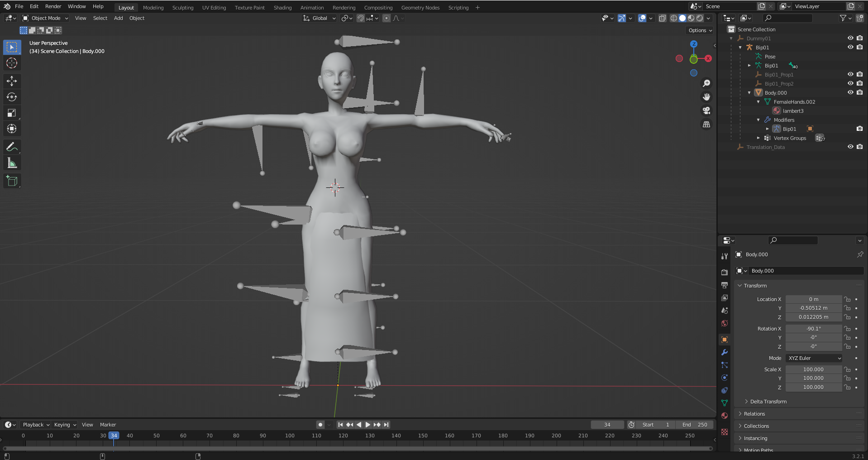The height and width of the screenshot is (460, 868).
Task: Switch to the Shading workspace tab
Action: click(x=282, y=8)
